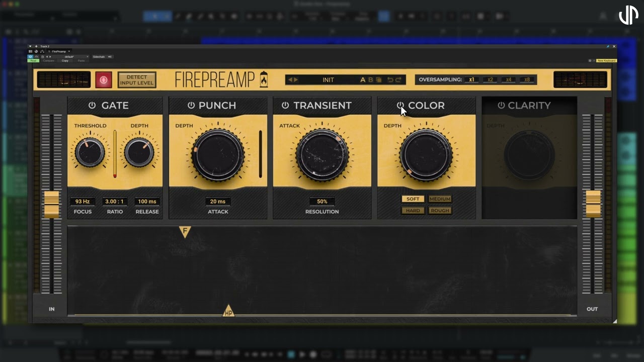Click the IN input fader handle
644x362 pixels.
click(52, 204)
